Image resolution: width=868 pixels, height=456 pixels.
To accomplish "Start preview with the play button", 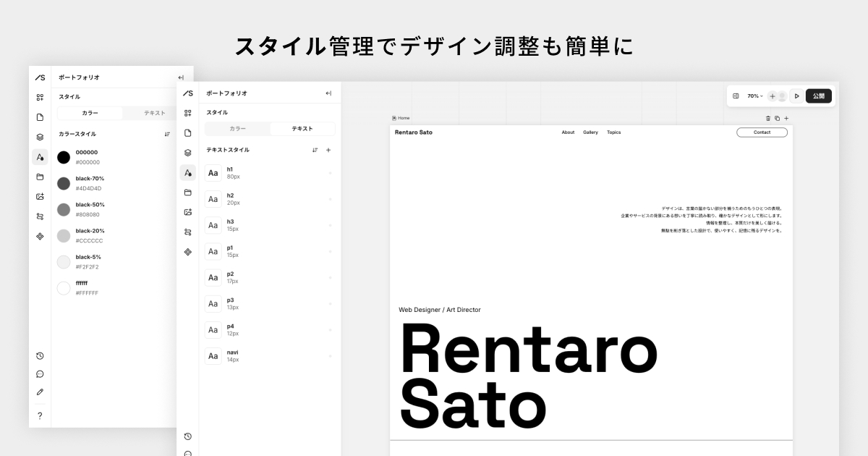I will point(796,96).
